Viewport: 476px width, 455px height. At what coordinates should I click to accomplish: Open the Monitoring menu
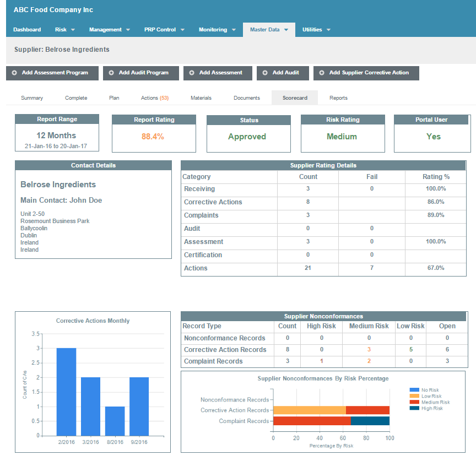213,29
